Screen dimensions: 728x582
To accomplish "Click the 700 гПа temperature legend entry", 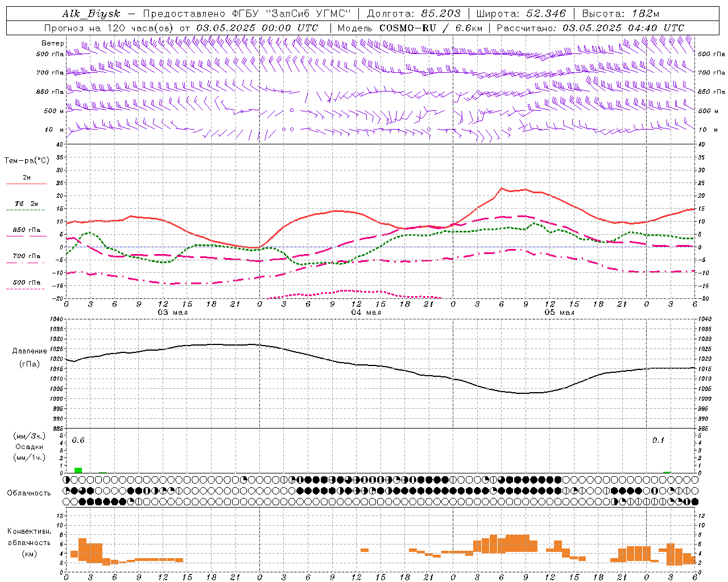I will click(x=27, y=256).
